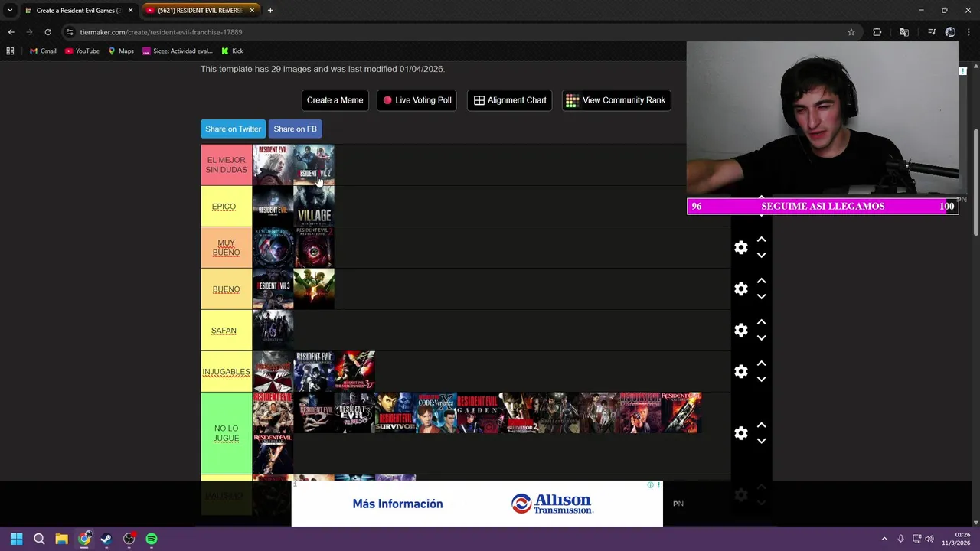
Task: Select Resident Evil 6 cover in SAFAN tier
Action: pyautogui.click(x=273, y=331)
